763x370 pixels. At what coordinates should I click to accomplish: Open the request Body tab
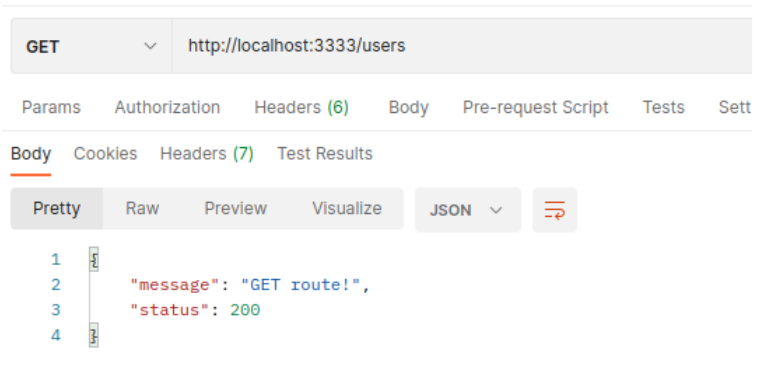(409, 108)
